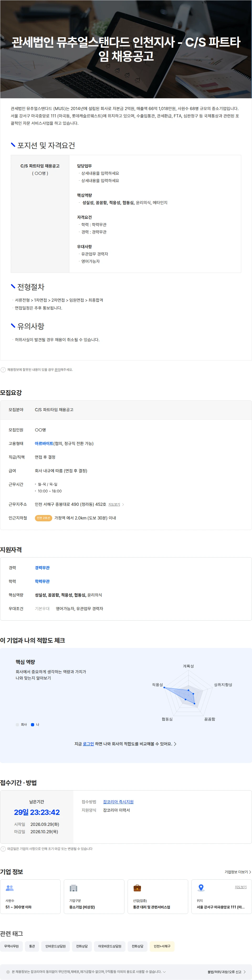The height and width of the screenshot is (980, 252).
Task: Open 지도보기 link beside work address
Action: coord(114,505)
